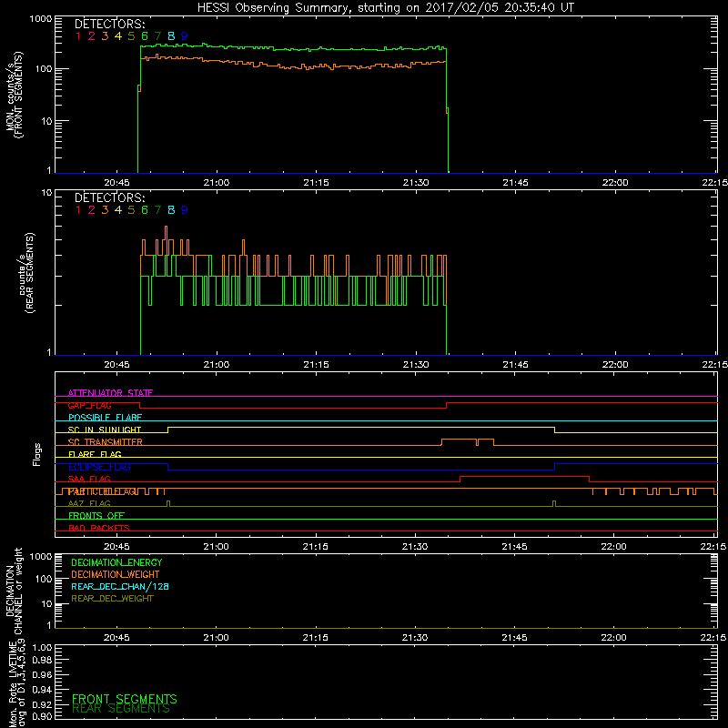Click the 20:45 time label under rear segments plot
Viewport: 728px width, 728px height.
click(x=117, y=365)
